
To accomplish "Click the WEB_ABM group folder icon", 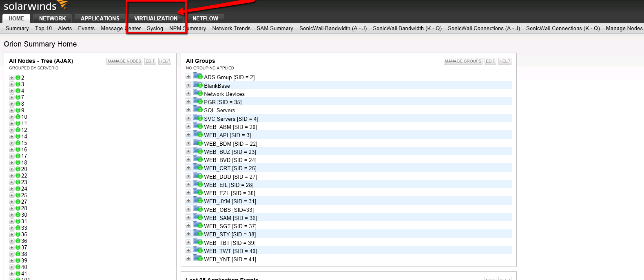I will point(198,126).
